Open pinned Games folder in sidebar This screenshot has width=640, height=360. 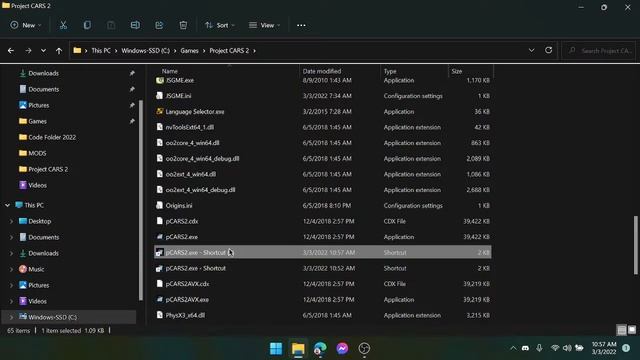point(38,121)
